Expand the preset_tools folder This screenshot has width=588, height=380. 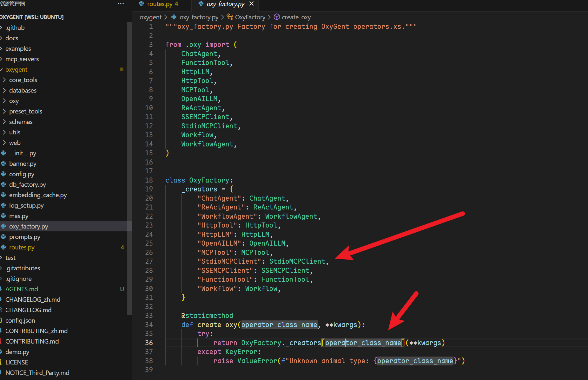(x=25, y=111)
